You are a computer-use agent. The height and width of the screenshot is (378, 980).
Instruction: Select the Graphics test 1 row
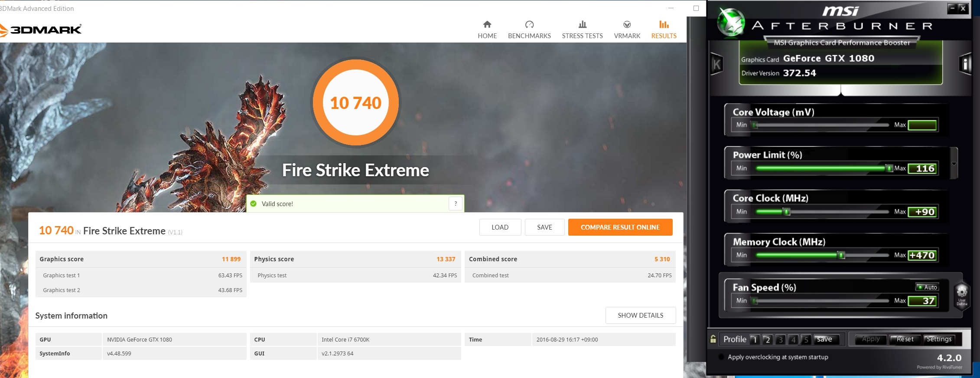point(141,275)
